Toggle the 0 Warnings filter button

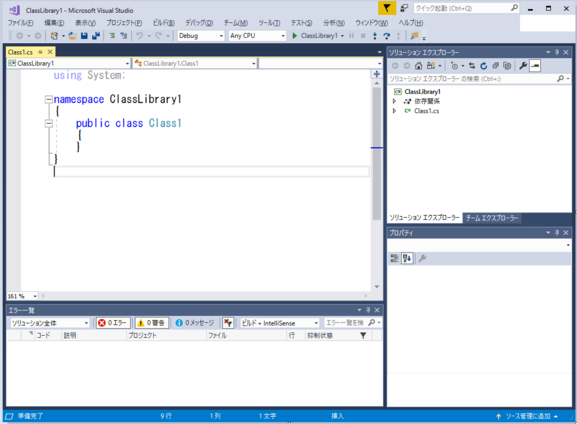(151, 323)
